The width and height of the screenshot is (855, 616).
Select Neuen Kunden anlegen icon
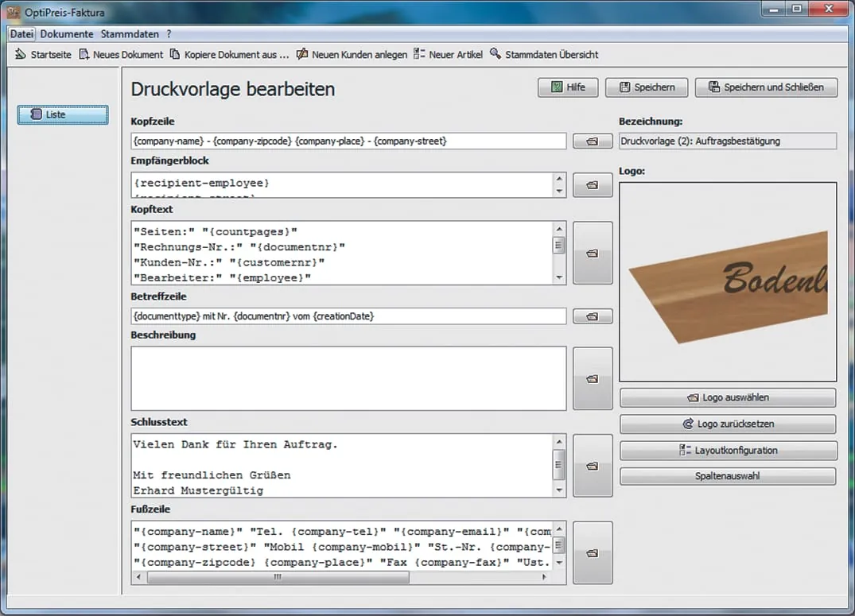pos(302,55)
